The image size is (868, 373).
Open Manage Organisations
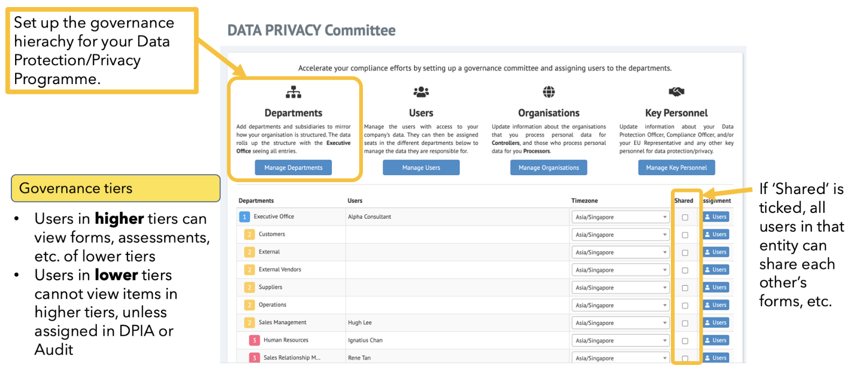pyautogui.click(x=549, y=168)
